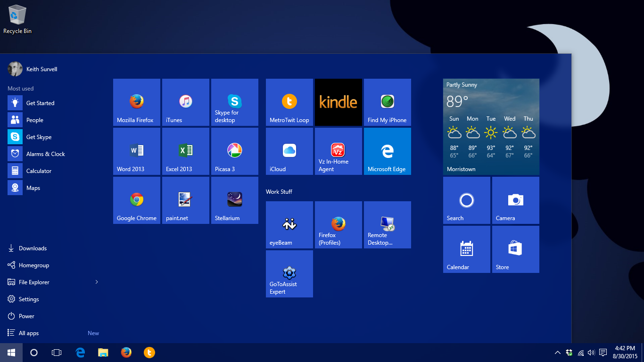Open the Action Center notifications icon
Image resolution: width=644 pixels, height=362 pixels.
click(603, 353)
